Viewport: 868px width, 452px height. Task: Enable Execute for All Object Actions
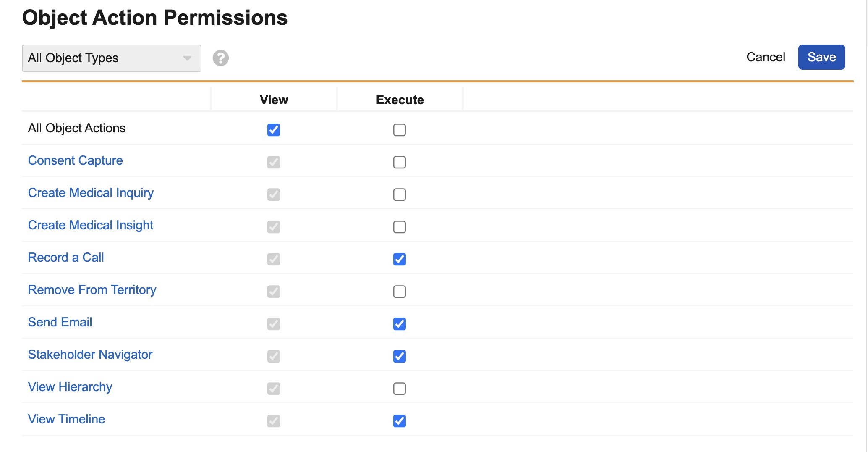(x=400, y=130)
